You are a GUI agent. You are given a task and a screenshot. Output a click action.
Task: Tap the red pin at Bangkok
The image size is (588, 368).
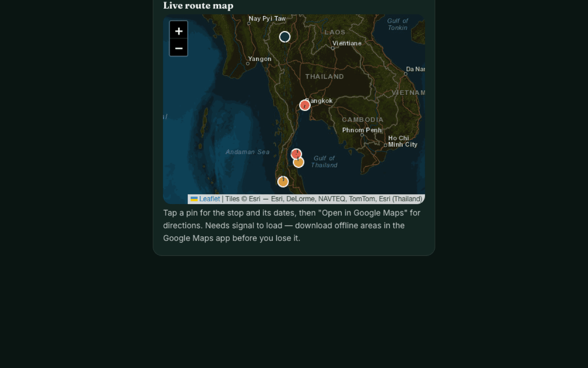305,105
